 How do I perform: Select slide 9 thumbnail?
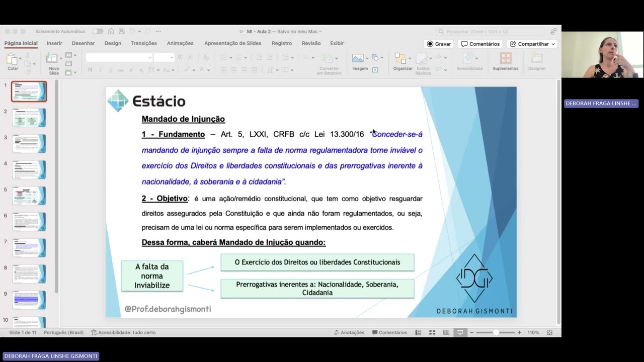(x=29, y=300)
